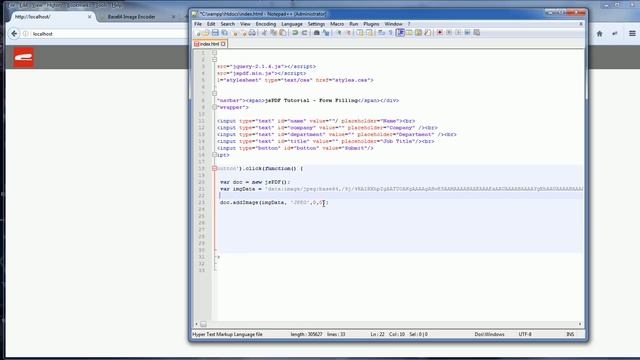The width and height of the screenshot is (640, 360).
Task: Save the file with the floppy icon
Action: point(215,33)
